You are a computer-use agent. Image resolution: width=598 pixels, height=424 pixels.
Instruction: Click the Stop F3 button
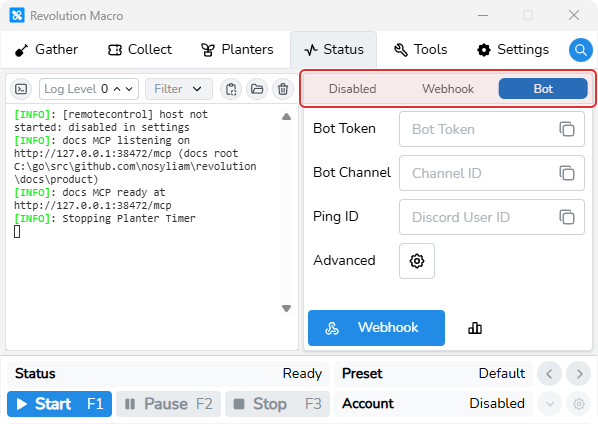277,404
